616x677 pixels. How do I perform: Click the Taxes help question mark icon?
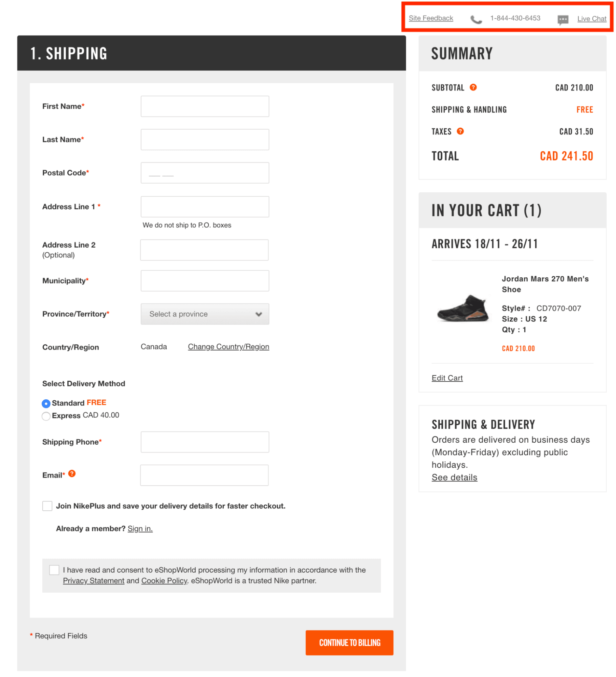pyautogui.click(x=460, y=131)
